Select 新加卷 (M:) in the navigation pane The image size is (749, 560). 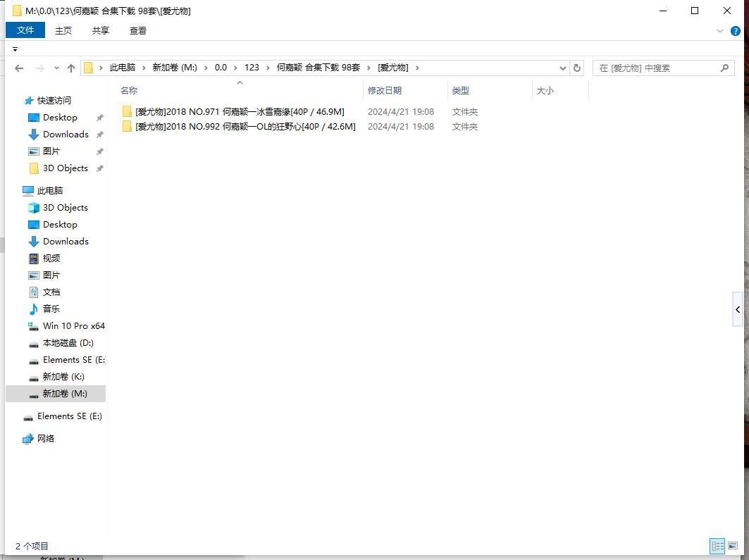(x=56, y=393)
